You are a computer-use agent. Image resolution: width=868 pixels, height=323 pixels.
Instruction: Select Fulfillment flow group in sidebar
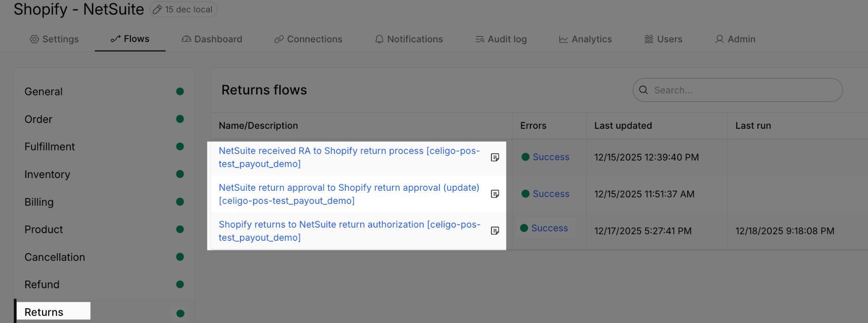[104, 147]
